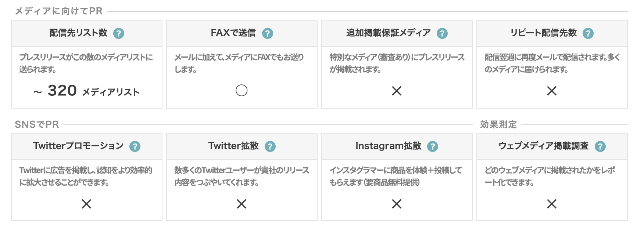The height and width of the screenshot is (229, 644).
Task: Click the Instagram拡散 heading text
Action: [388, 146]
